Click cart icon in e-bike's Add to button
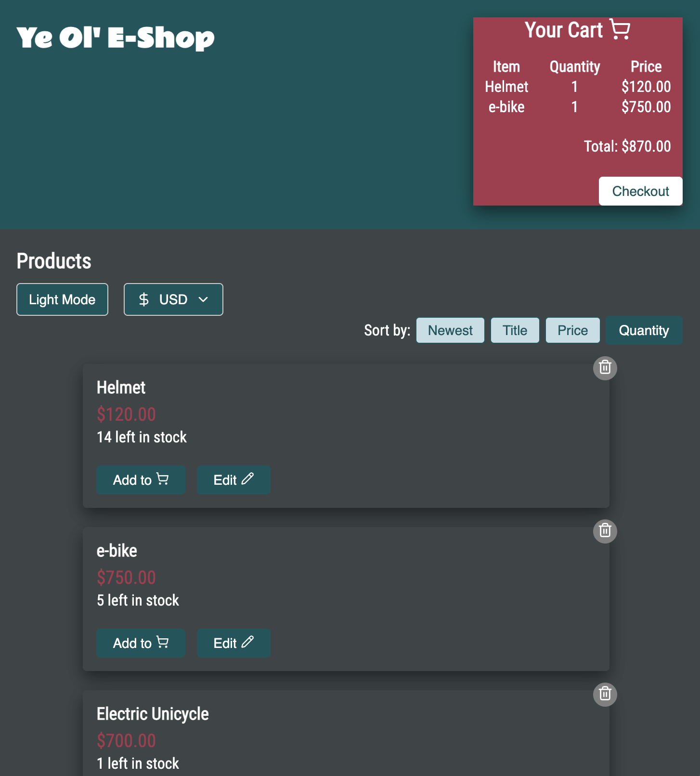Image resolution: width=700 pixels, height=776 pixels. tap(163, 642)
